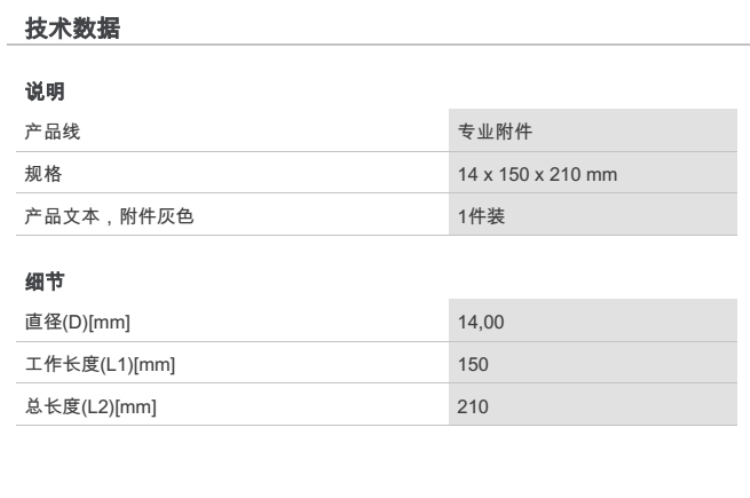This screenshot has width=750, height=498.
Task: Click the 规格 row label
Action: [43, 174]
